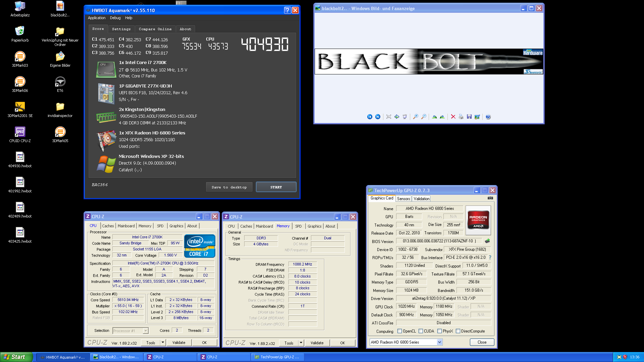Click OK in the right CPU-Z window
Image resolution: width=644 pixels, height=362 pixels.
[342, 343]
